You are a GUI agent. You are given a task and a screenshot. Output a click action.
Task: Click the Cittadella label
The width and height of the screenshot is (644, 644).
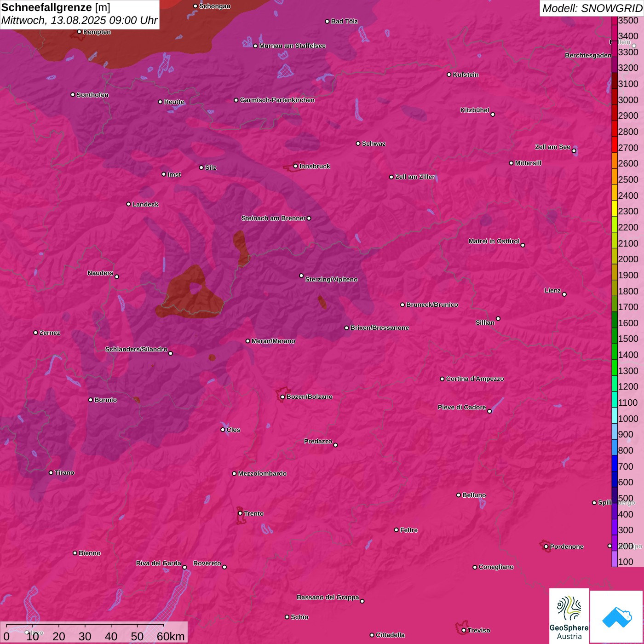click(390, 635)
